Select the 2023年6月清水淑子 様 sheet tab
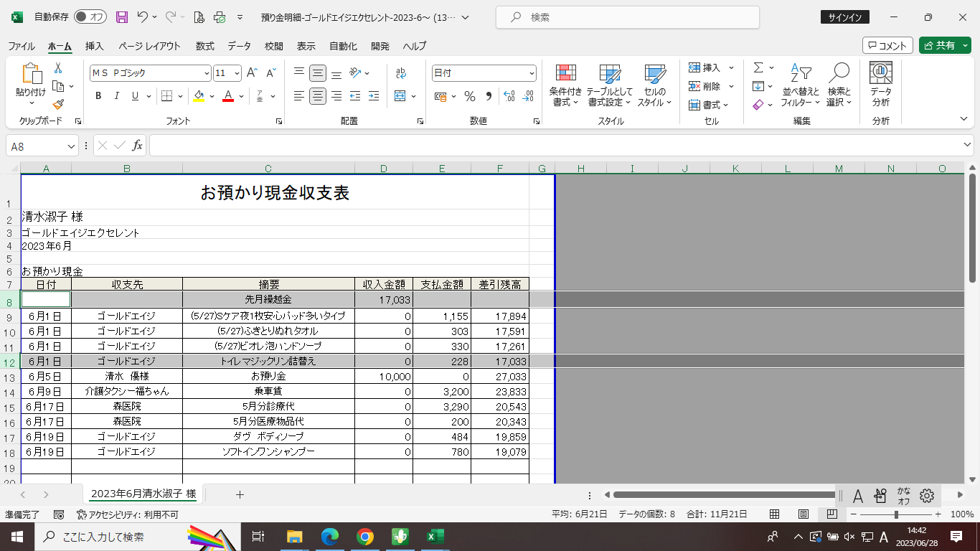The height and width of the screenshot is (551, 980). pyautogui.click(x=143, y=494)
